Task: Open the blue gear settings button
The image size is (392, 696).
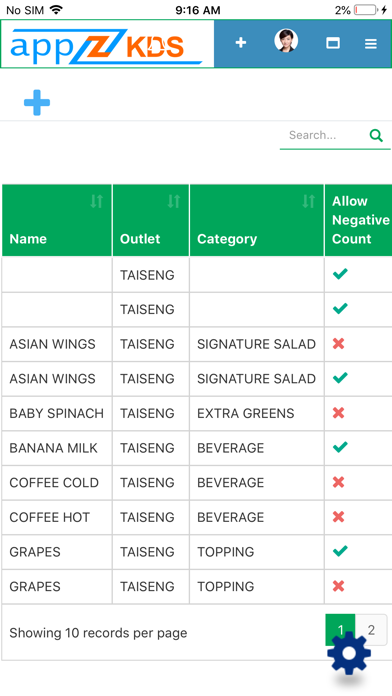Action: pyautogui.click(x=349, y=653)
